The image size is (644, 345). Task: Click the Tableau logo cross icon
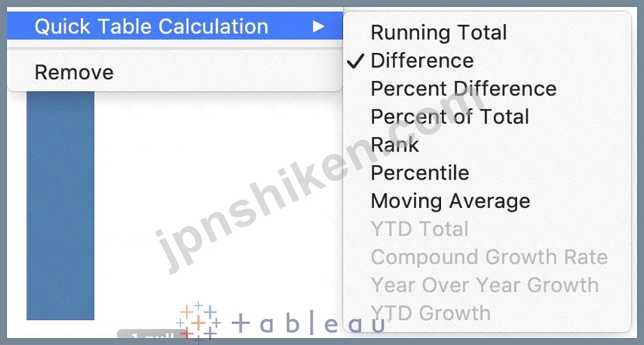pos(198,322)
